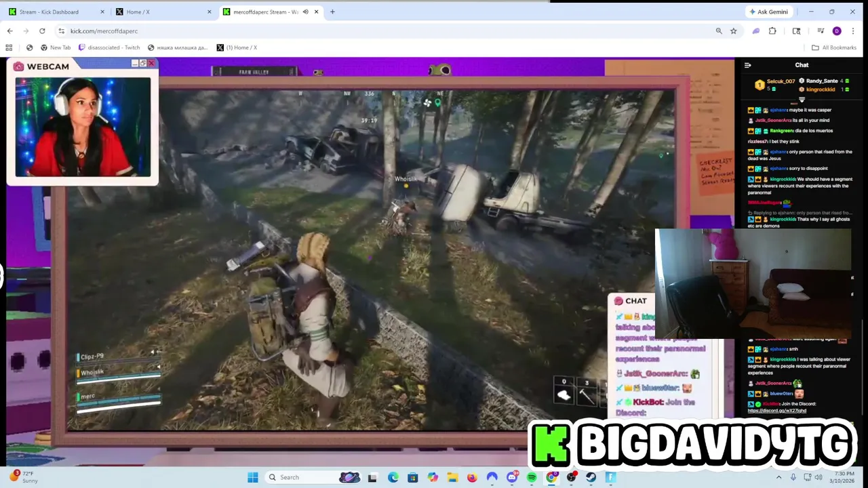The height and width of the screenshot is (488, 868).
Task: Close the WEBCAM overlay window
Action: (151, 63)
